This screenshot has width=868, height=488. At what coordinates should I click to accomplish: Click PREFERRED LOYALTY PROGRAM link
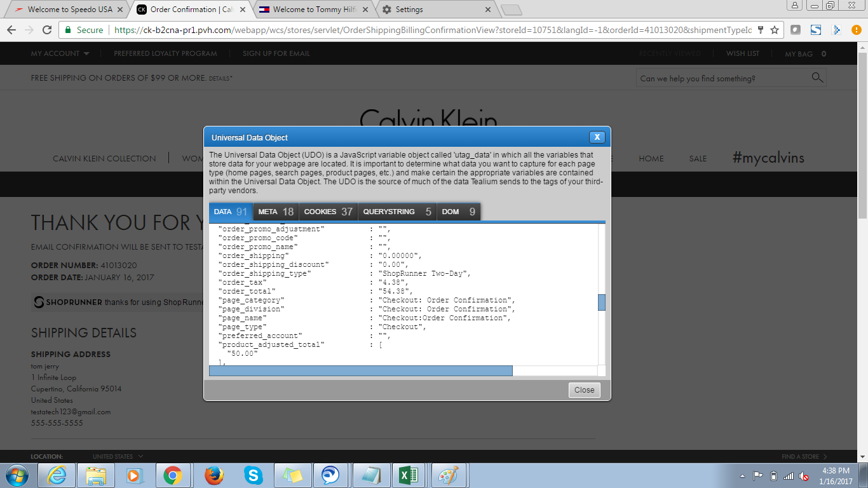coord(165,53)
